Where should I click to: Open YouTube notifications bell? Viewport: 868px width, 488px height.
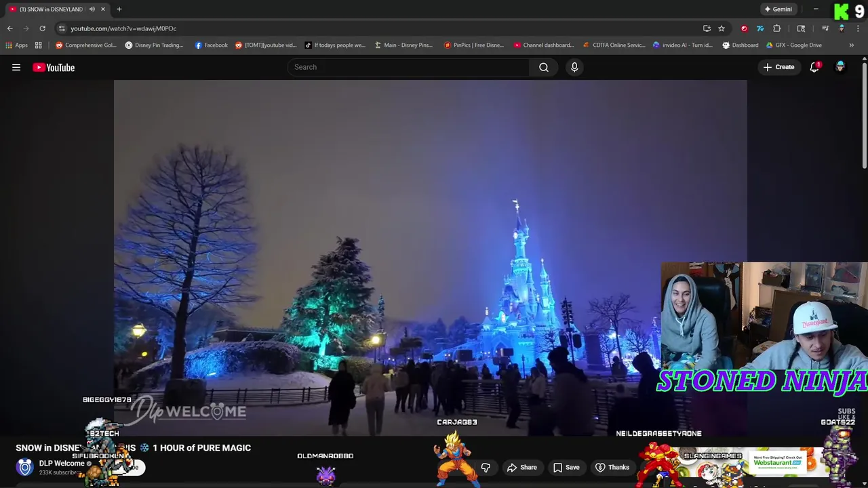814,67
